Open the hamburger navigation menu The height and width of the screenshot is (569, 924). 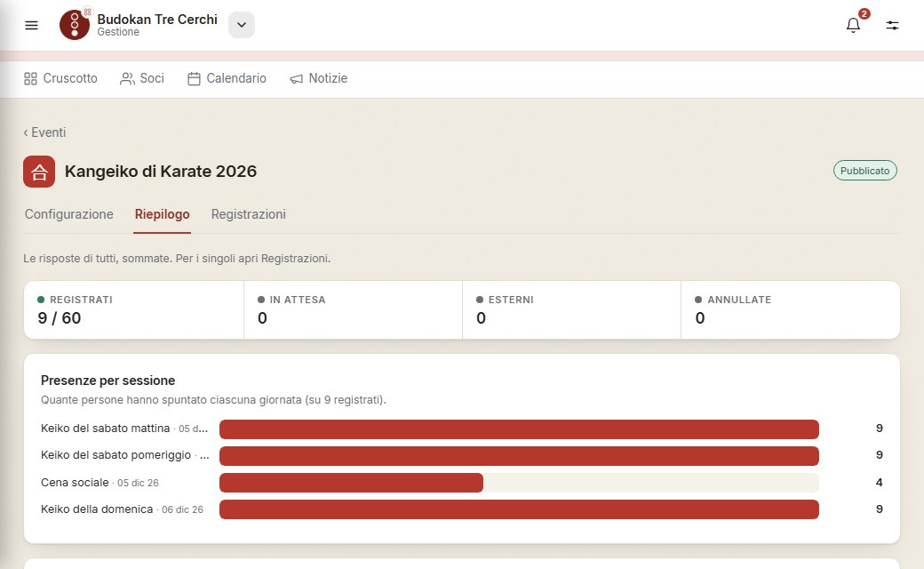click(31, 25)
